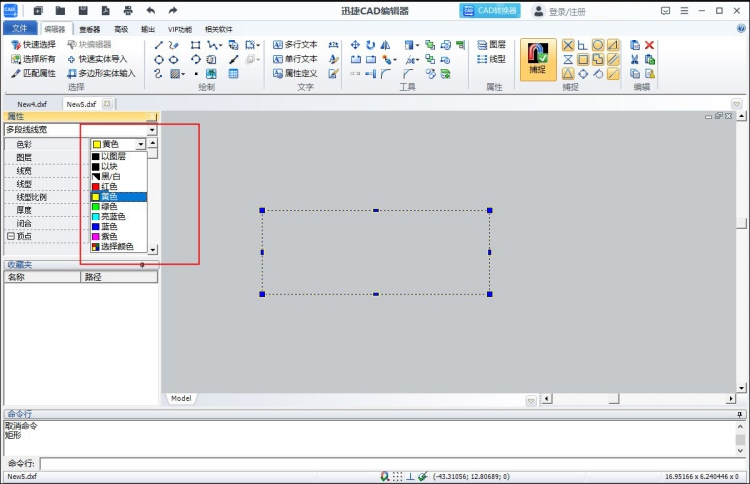Click the Undo arrow in title bar
The height and width of the screenshot is (484, 750).
[x=151, y=11]
